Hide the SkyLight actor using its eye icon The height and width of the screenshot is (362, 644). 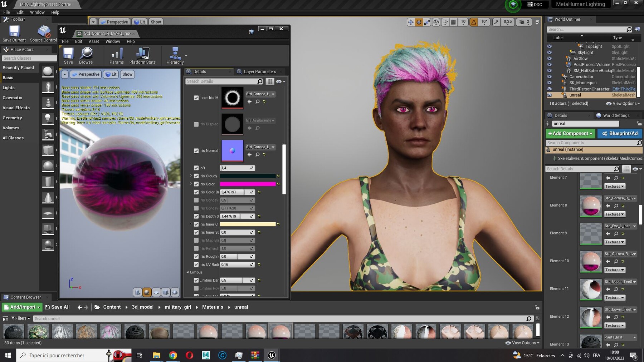[x=550, y=53]
